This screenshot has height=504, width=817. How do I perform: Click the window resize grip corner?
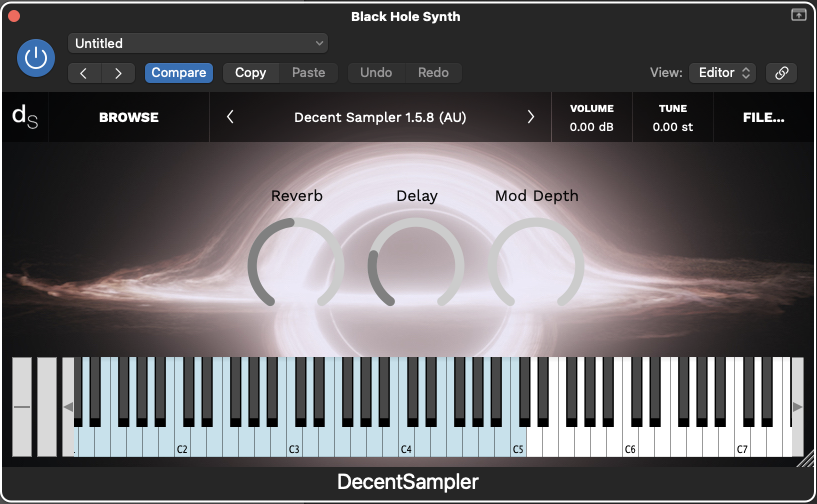click(806, 459)
